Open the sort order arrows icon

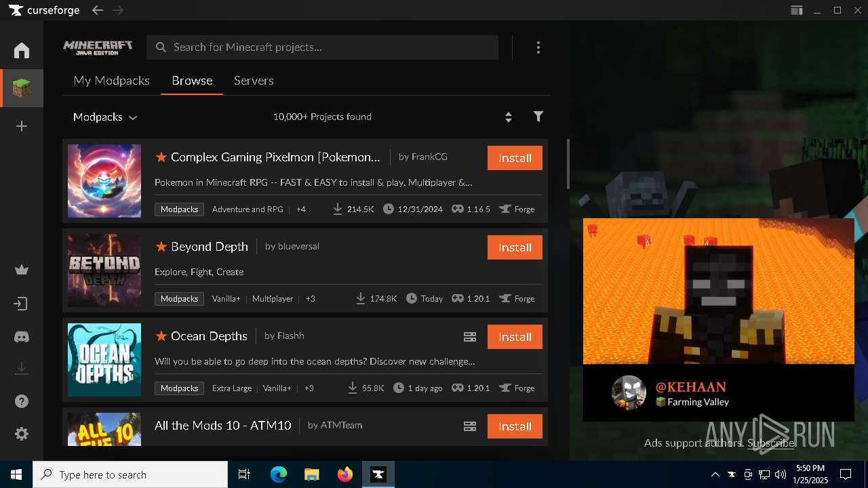coord(509,117)
